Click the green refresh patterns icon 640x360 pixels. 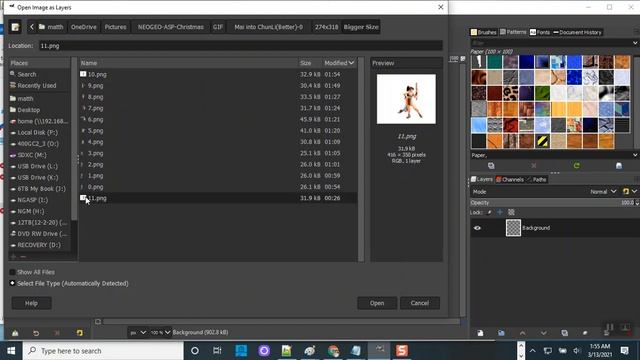pyautogui.click(x=576, y=166)
